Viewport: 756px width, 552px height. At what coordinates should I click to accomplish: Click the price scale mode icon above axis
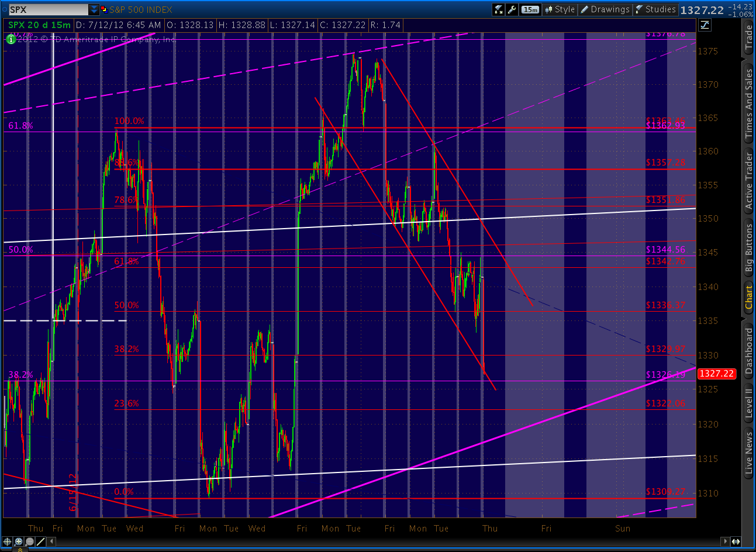pos(705,25)
